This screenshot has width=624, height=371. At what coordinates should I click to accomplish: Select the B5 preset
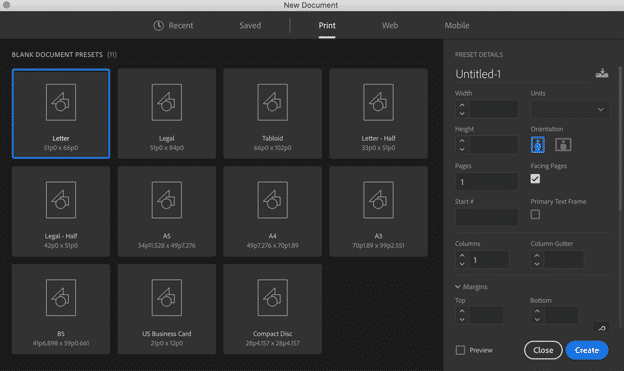click(x=61, y=309)
